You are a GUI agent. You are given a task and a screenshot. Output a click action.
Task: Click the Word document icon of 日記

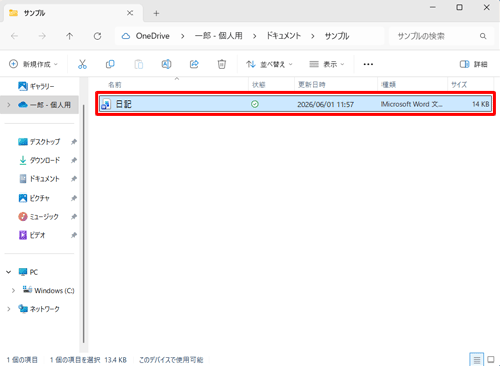coord(106,104)
